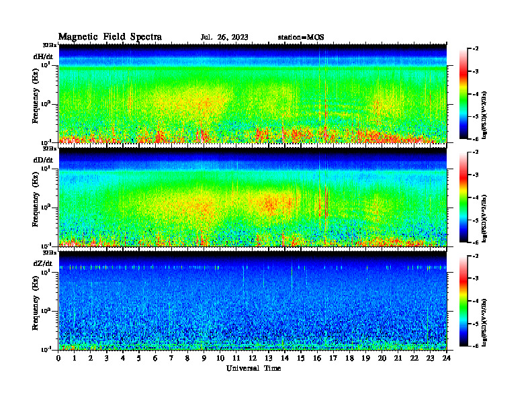Click the dD/dt panel label

pyautogui.click(x=43, y=160)
